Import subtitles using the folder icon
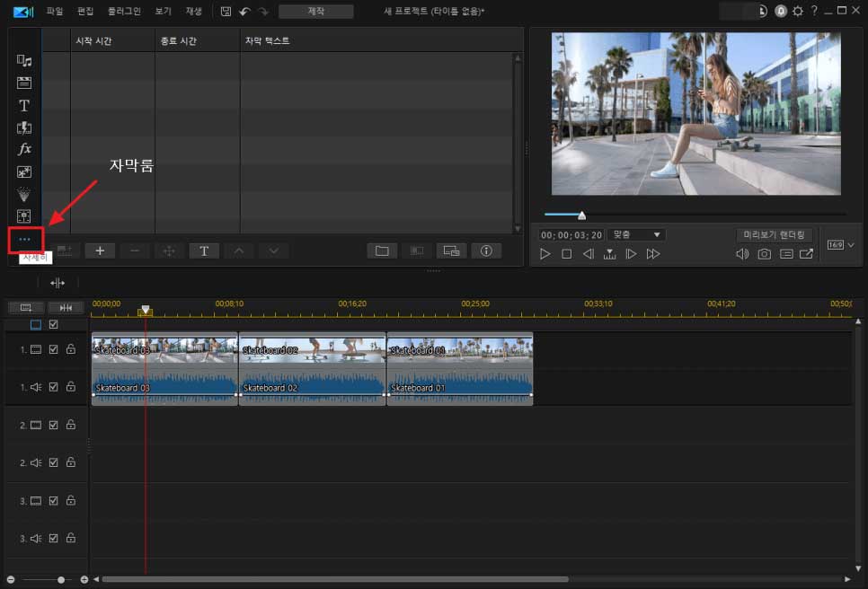 point(382,251)
